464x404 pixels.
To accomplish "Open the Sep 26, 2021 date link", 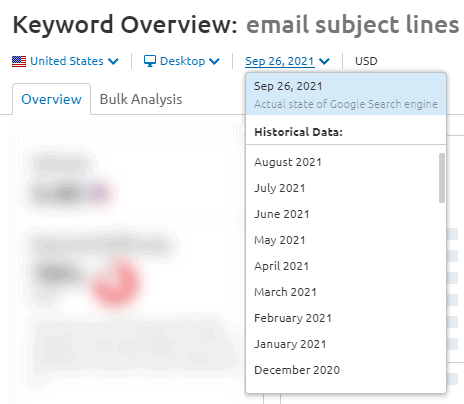I will coord(280,61).
